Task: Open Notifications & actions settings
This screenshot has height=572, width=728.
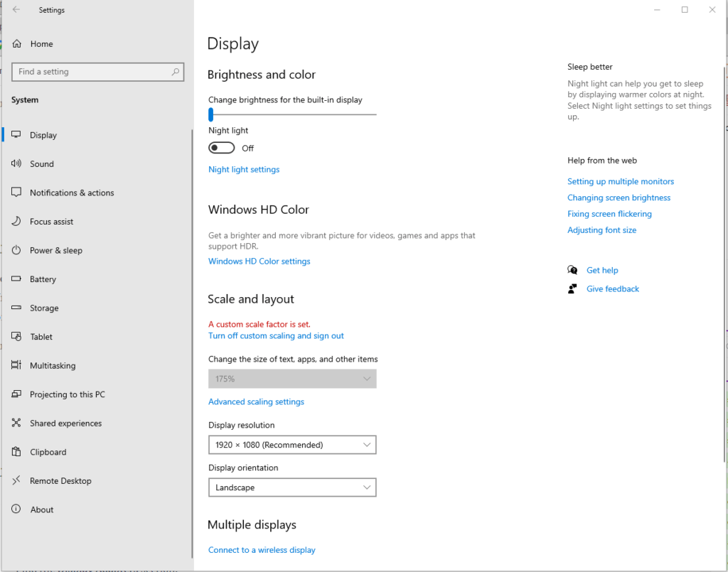Action: coord(71,193)
